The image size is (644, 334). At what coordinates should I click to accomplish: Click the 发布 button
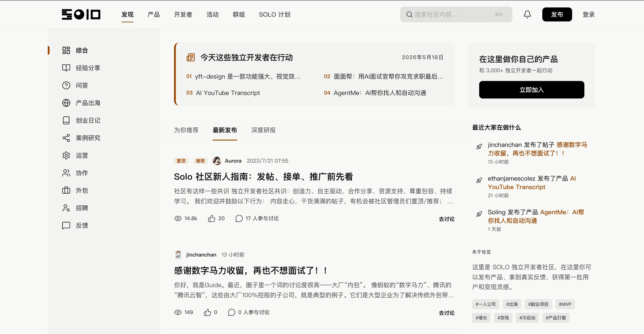click(x=557, y=14)
